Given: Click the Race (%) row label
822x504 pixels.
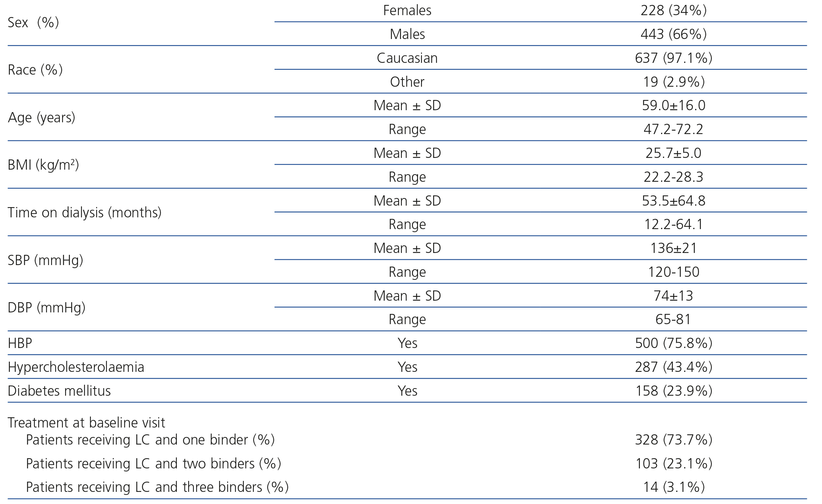Looking at the screenshot, I should click(x=35, y=70).
